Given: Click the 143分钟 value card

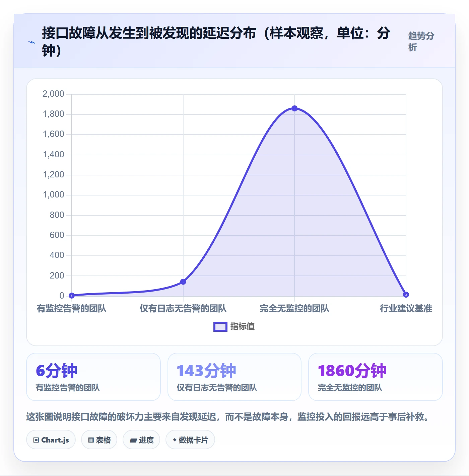Looking at the screenshot, I should coord(234,377).
